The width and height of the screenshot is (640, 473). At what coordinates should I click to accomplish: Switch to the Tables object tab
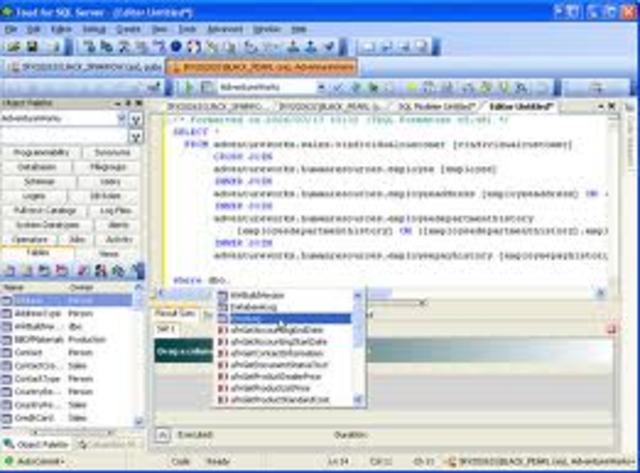[x=38, y=253]
